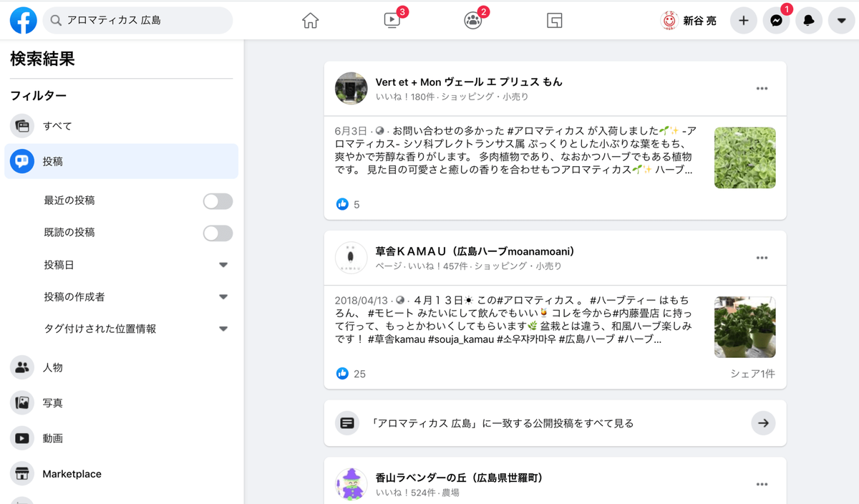
Task: Expand the 投稿日 dropdown
Action: point(223,264)
